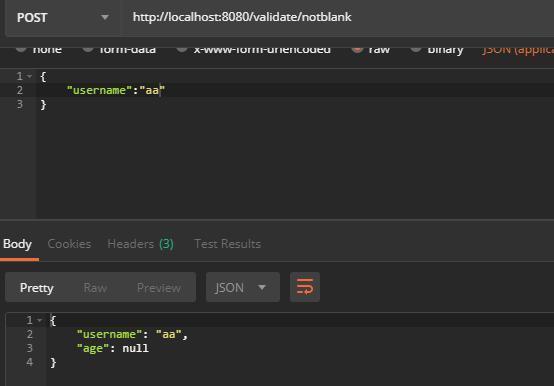This screenshot has width=554, height=386.
Task: Collapse response line 1 fold arrow
Action: pos(40,320)
